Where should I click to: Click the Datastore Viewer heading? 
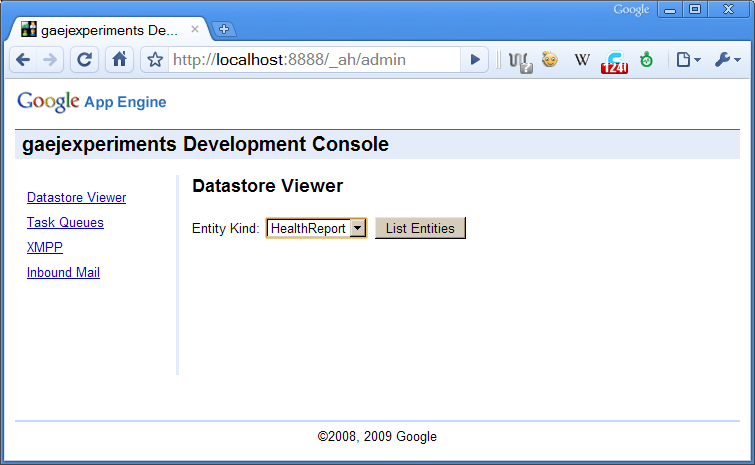click(267, 186)
